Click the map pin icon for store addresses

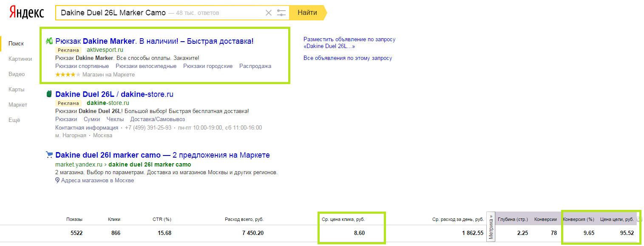(57, 181)
